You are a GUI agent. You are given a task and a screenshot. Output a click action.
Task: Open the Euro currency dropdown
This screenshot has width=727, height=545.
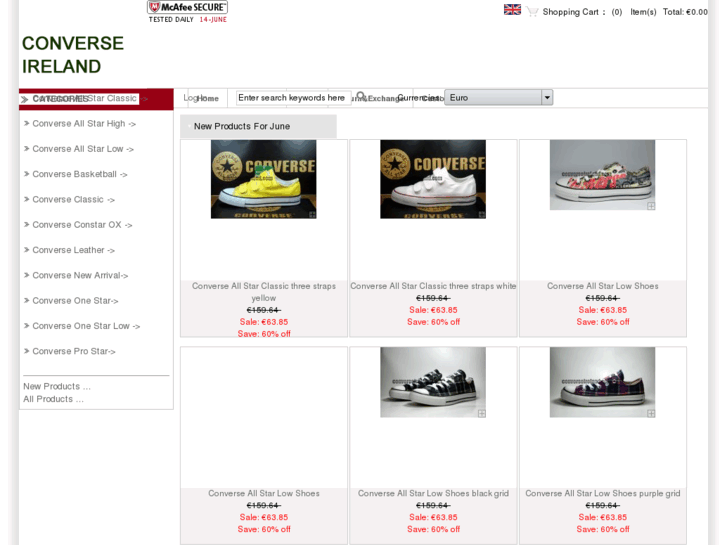pos(498,97)
